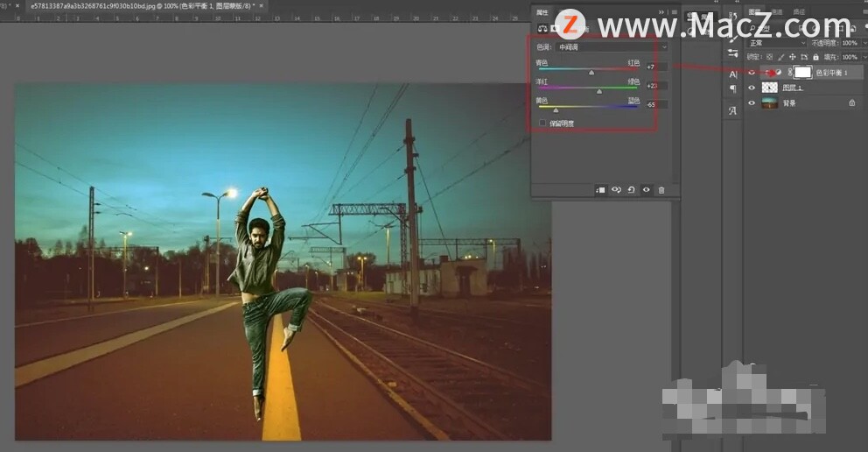The height and width of the screenshot is (452, 868).
Task: Select the e57813387...jpg document tab
Action: [x=143, y=5]
